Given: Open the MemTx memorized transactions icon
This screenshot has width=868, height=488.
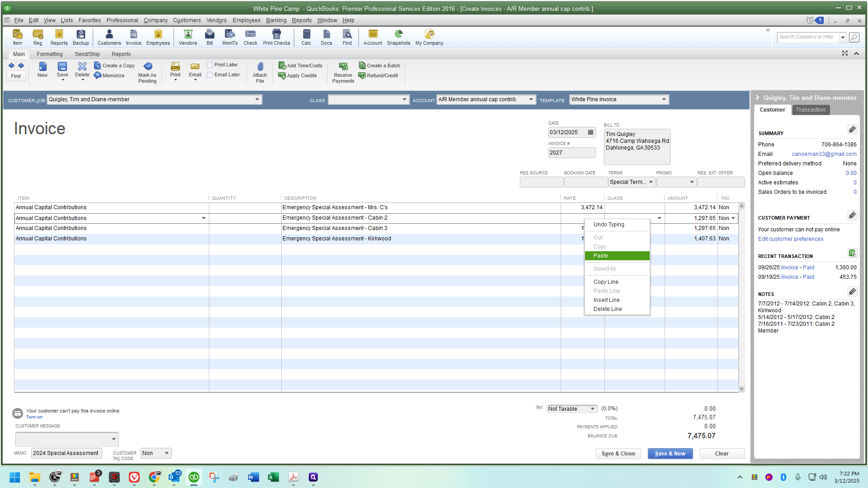Looking at the screenshot, I should point(230,37).
